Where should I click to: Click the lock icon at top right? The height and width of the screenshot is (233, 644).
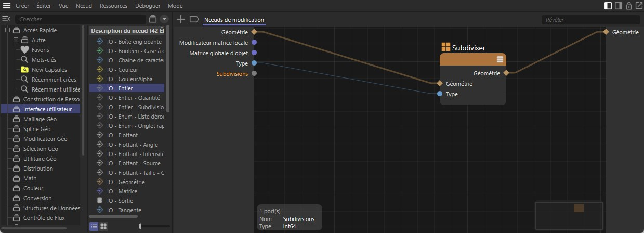coord(629,6)
